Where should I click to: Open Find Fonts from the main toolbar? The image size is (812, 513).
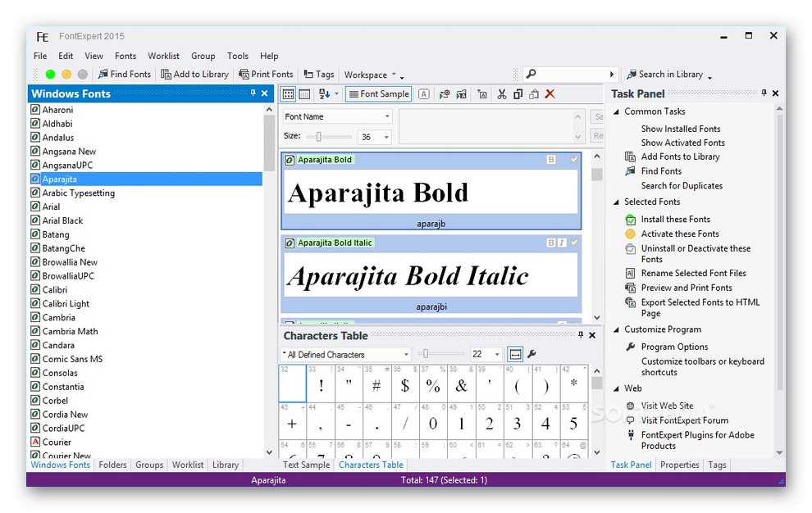125,75
